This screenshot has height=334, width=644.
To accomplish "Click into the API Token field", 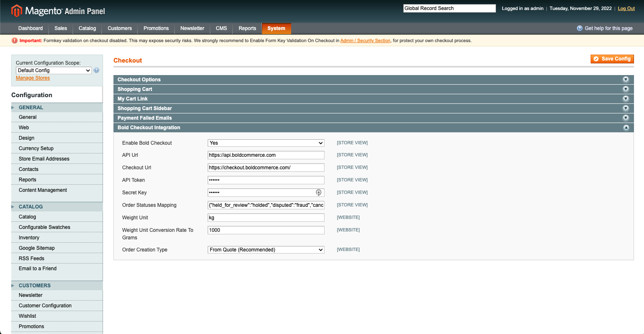I will point(266,180).
